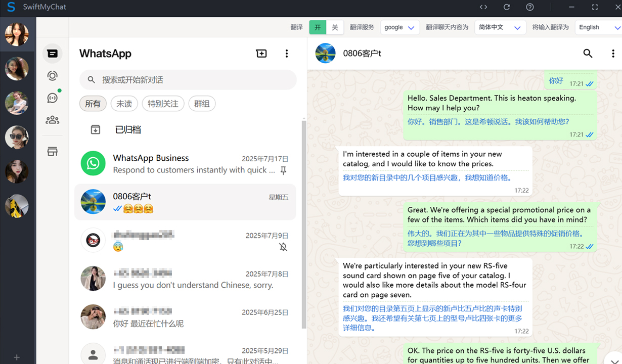The width and height of the screenshot is (622, 364).
Task: Click the search icon in chat header
Action: [588, 54]
